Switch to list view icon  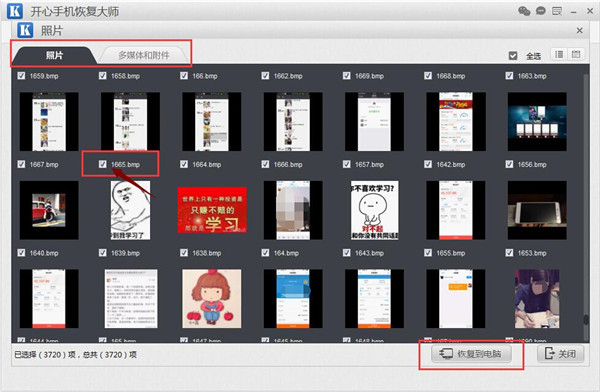point(559,54)
